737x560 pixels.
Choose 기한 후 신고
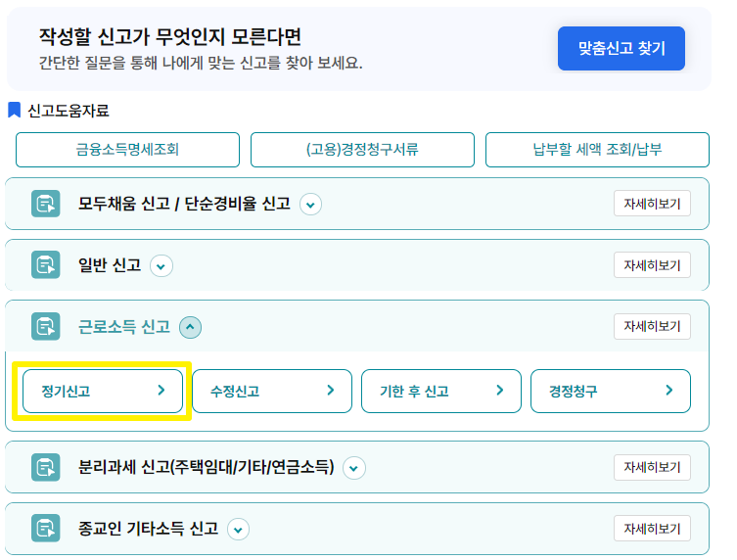click(x=440, y=391)
